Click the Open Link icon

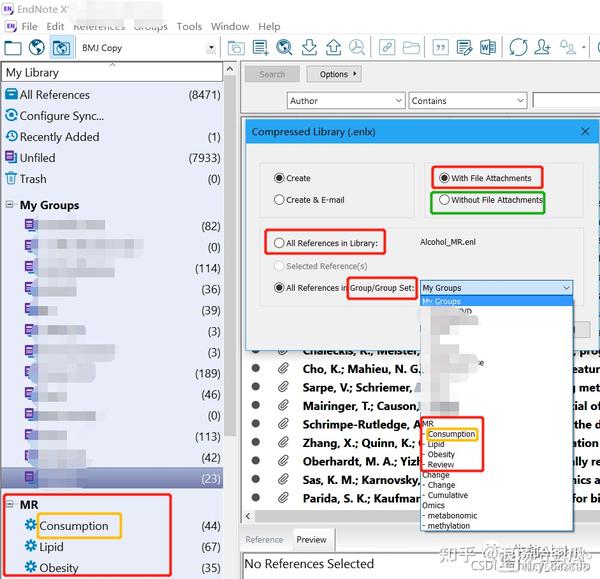click(x=387, y=48)
